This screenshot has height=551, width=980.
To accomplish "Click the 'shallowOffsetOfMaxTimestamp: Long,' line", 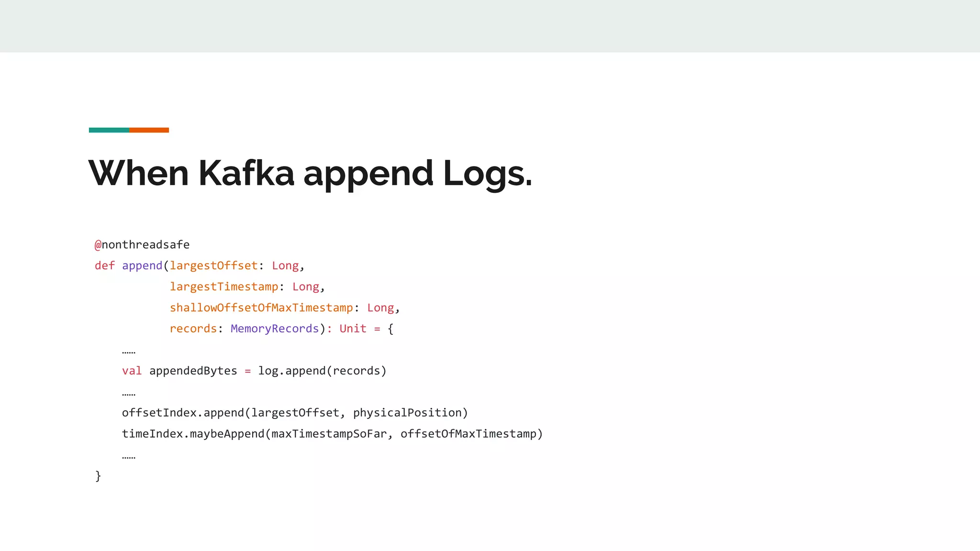I will (285, 308).
